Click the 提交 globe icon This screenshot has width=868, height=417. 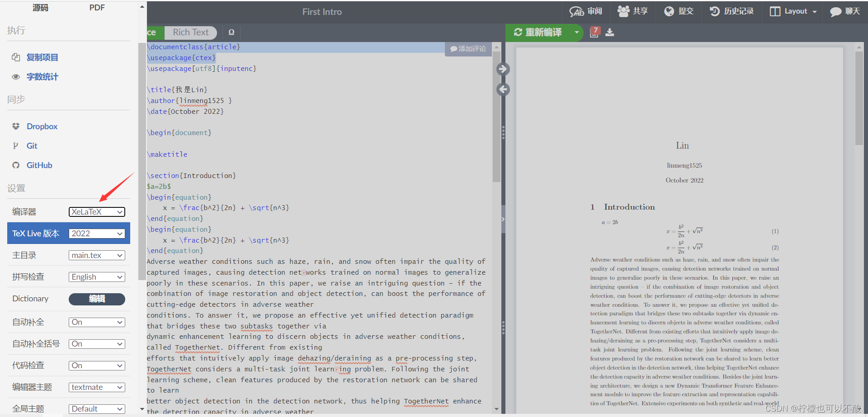pos(669,11)
